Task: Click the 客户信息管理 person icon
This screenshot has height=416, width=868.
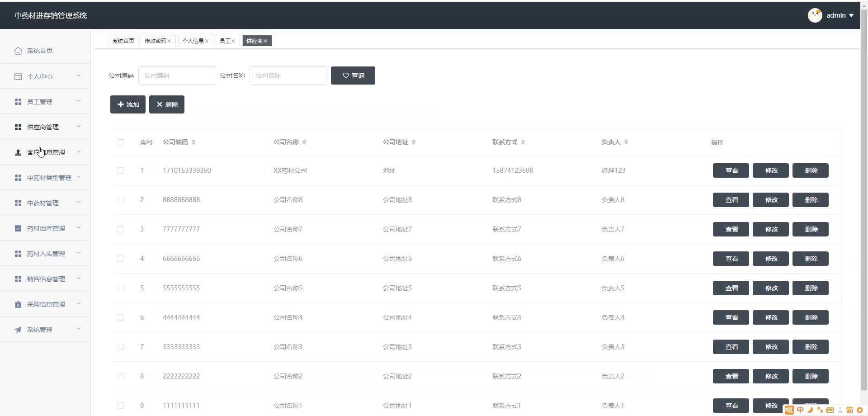Action: point(18,152)
